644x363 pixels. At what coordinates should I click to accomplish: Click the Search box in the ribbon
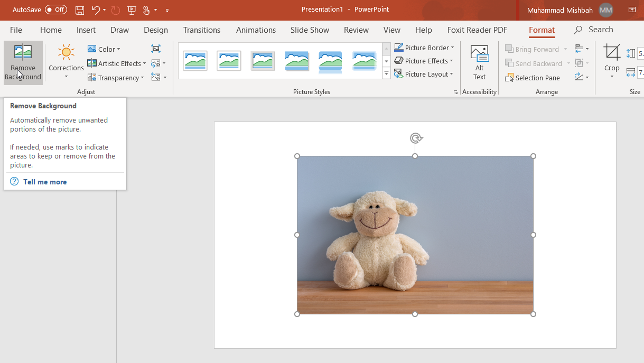(594, 30)
